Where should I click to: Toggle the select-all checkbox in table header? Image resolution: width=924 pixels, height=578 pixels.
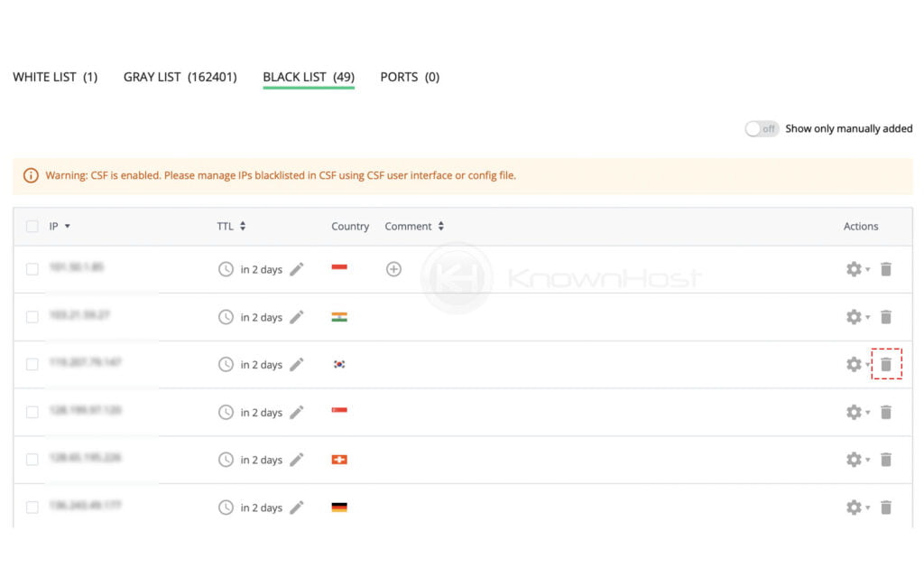32,227
